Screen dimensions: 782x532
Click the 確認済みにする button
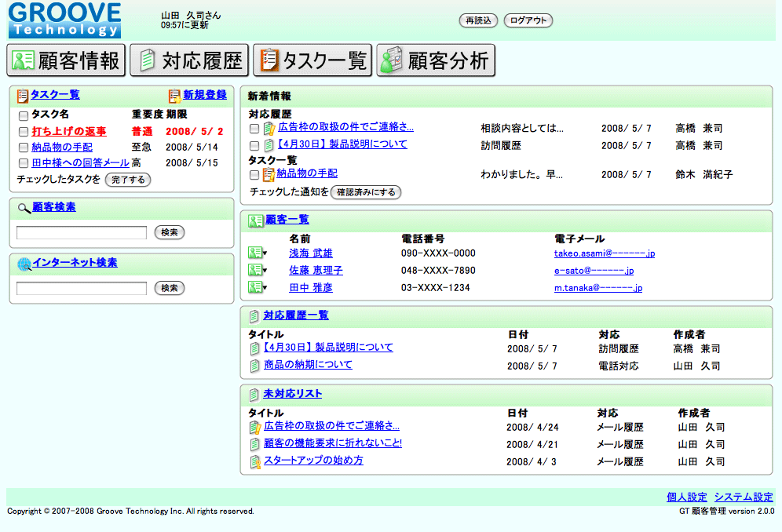[x=366, y=192]
